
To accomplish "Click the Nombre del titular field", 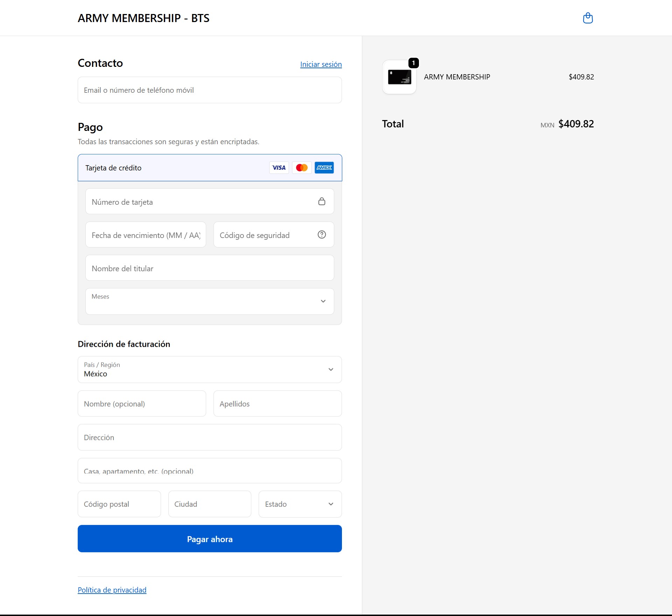I will 210,268.
